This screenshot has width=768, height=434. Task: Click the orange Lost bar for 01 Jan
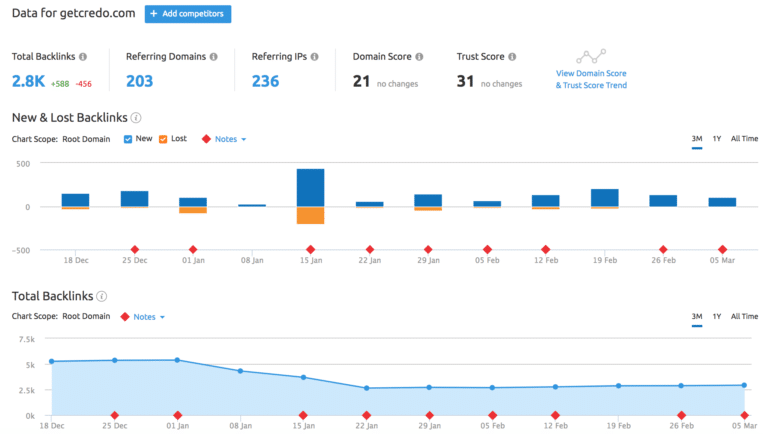(193, 210)
